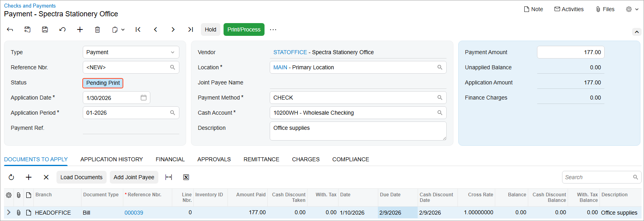Switch to the Application History tab
The width and height of the screenshot is (644, 221).
click(111, 159)
